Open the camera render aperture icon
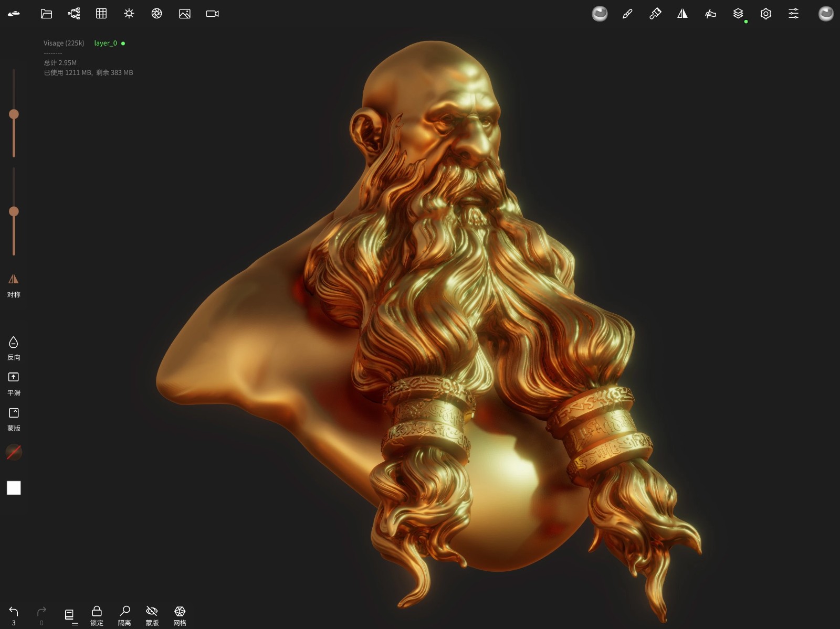This screenshot has height=629, width=840. [156, 14]
